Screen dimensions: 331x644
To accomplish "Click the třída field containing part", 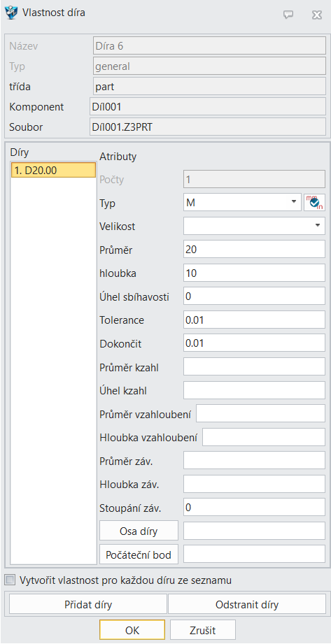I will click(210, 87).
